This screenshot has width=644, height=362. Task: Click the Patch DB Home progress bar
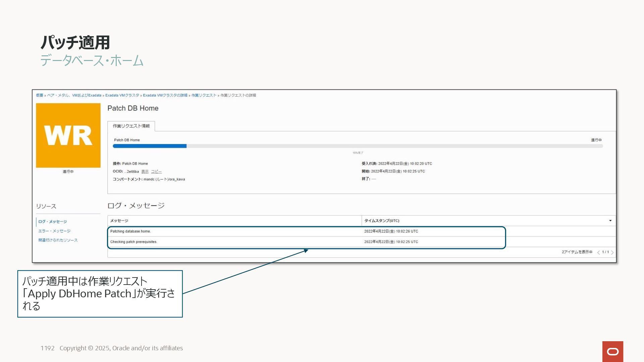(x=358, y=146)
